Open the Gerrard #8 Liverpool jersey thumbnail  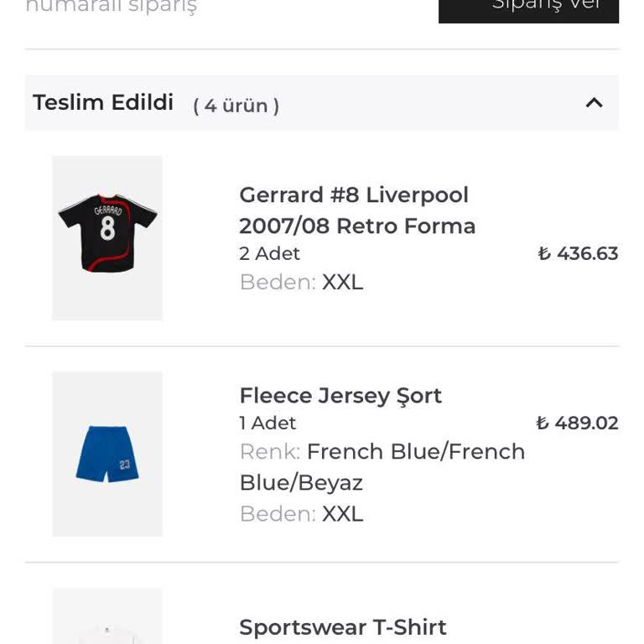(x=107, y=237)
